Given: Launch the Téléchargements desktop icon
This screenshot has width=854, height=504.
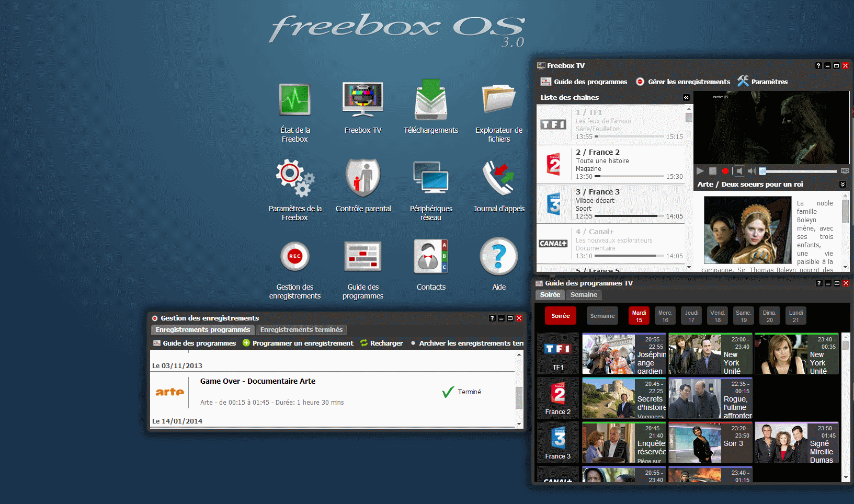Looking at the screenshot, I should point(430,100).
